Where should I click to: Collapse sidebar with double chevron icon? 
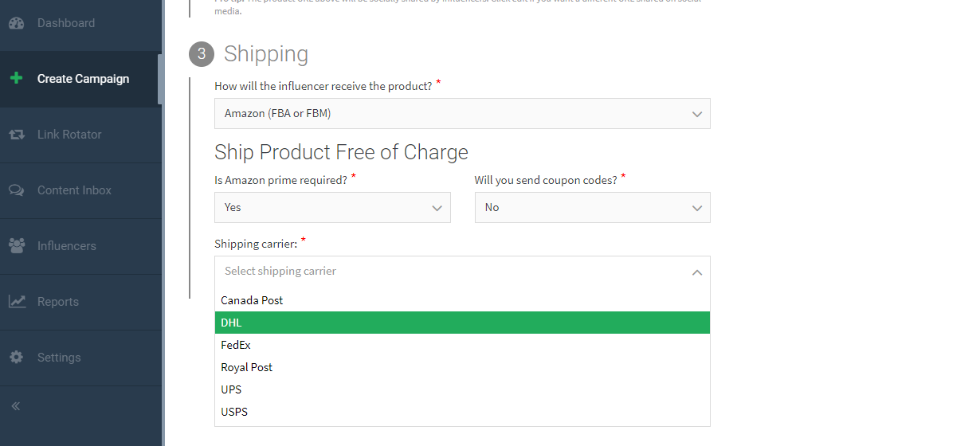pyautogui.click(x=15, y=406)
